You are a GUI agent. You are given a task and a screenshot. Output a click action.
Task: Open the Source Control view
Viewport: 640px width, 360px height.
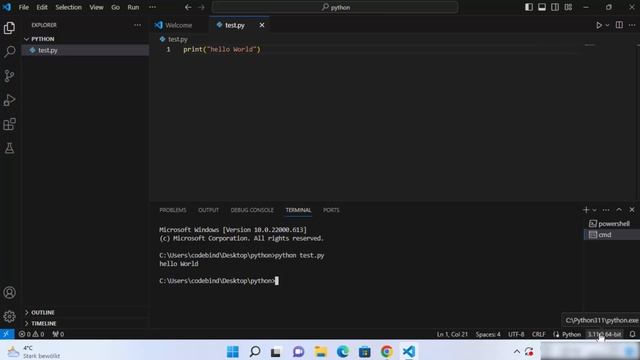click(x=9, y=76)
